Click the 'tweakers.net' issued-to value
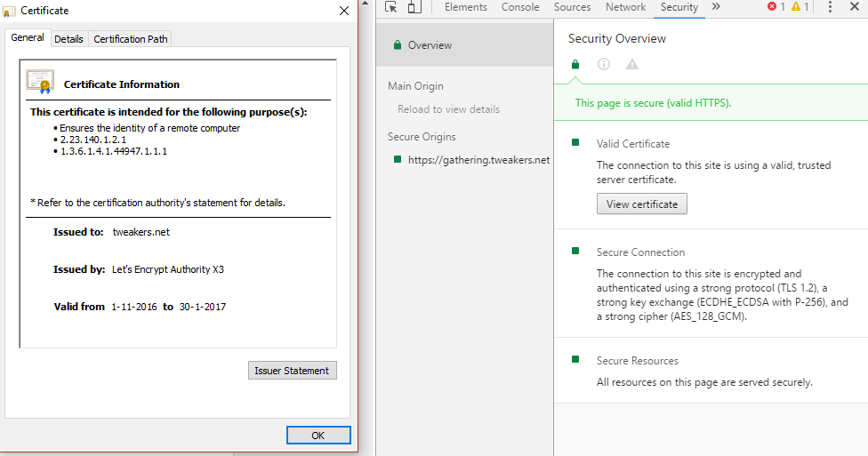868x456 pixels. 141,232
